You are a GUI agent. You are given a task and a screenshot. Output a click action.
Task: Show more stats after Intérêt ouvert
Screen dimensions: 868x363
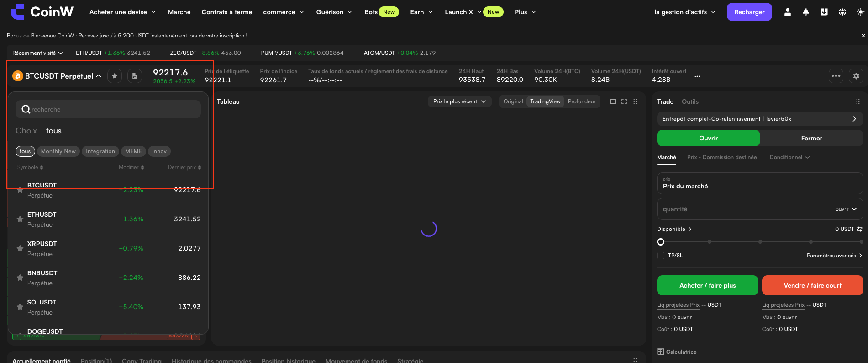pos(697,76)
